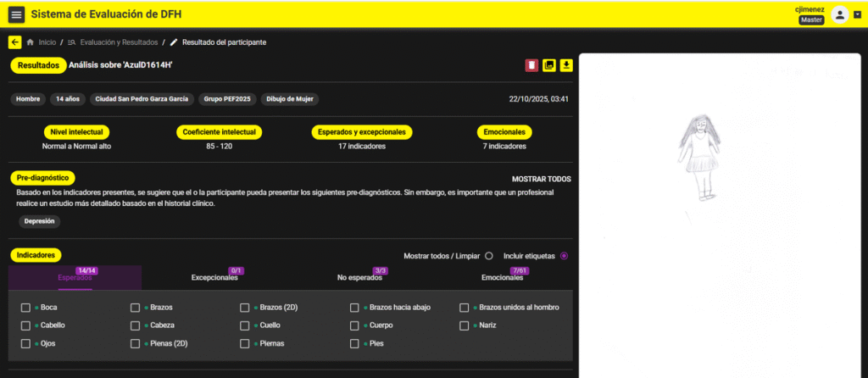Screen dimensions: 868x378
Task: Click the home icon in breadcrumb
Action: pyautogui.click(x=31, y=42)
